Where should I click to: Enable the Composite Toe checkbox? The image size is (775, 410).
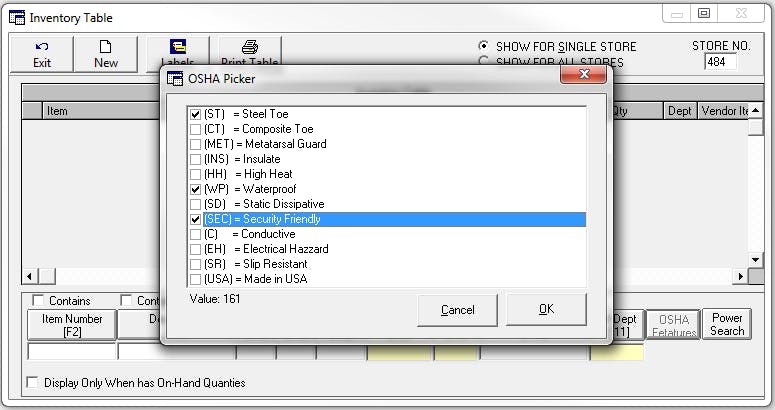click(195, 129)
